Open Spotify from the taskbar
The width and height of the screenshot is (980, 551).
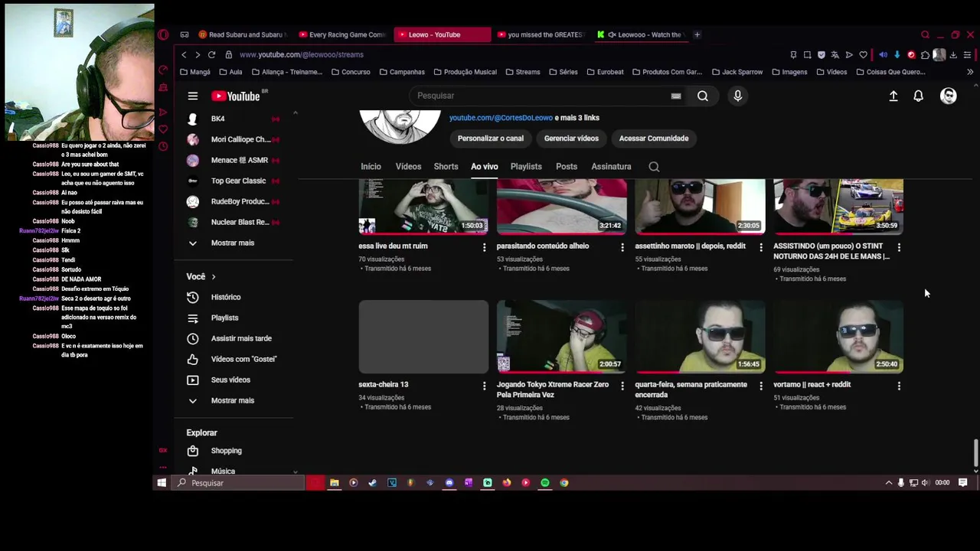tap(544, 483)
